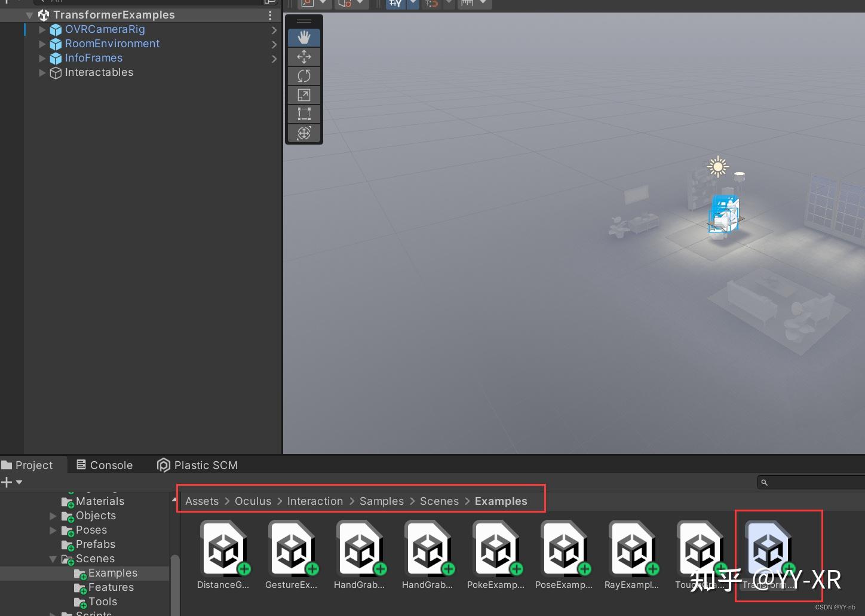Open the Oculus breadcrumb folder
865x616 pixels.
(253, 501)
